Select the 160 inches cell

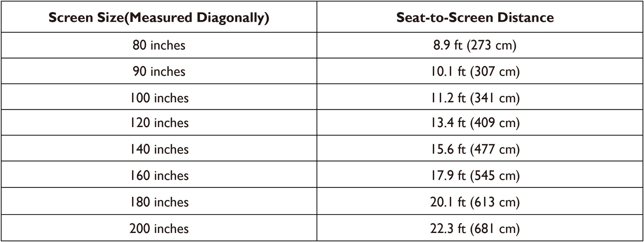159,174
